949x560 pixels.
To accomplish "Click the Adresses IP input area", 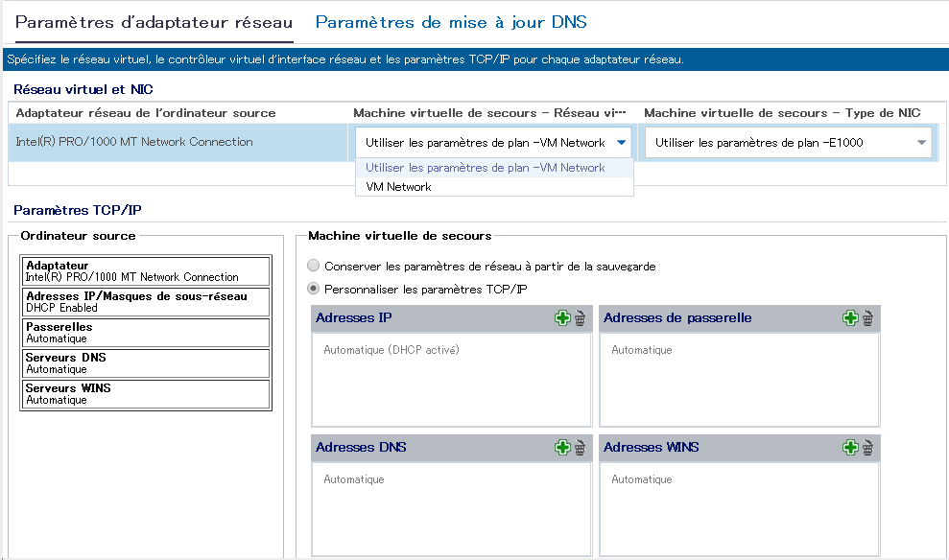I will [451, 379].
